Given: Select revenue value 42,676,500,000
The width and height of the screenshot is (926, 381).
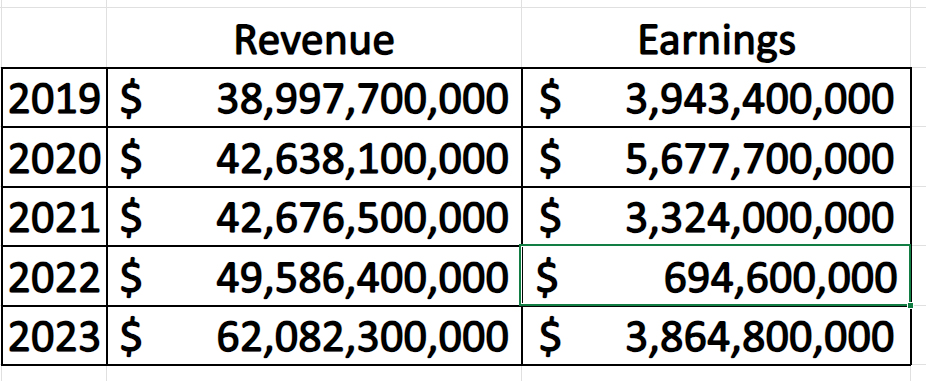Looking at the screenshot, I should point(314,217).
